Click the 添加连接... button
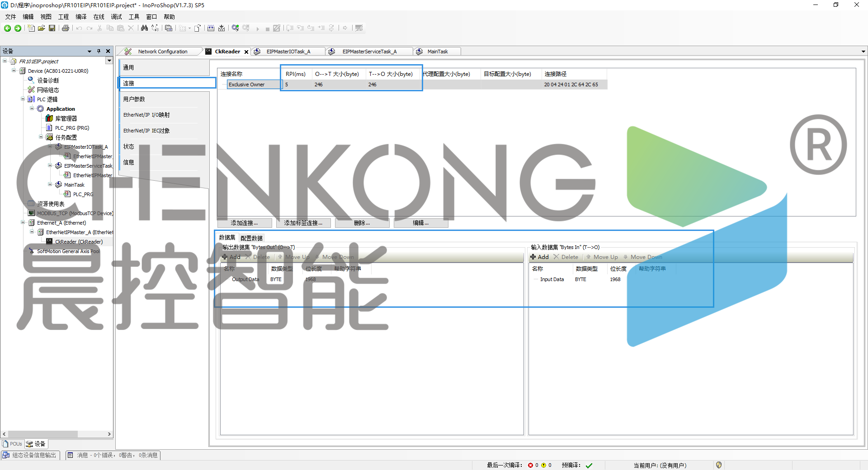The height and width of the screenshot is (470, 868). pos(245,223)
